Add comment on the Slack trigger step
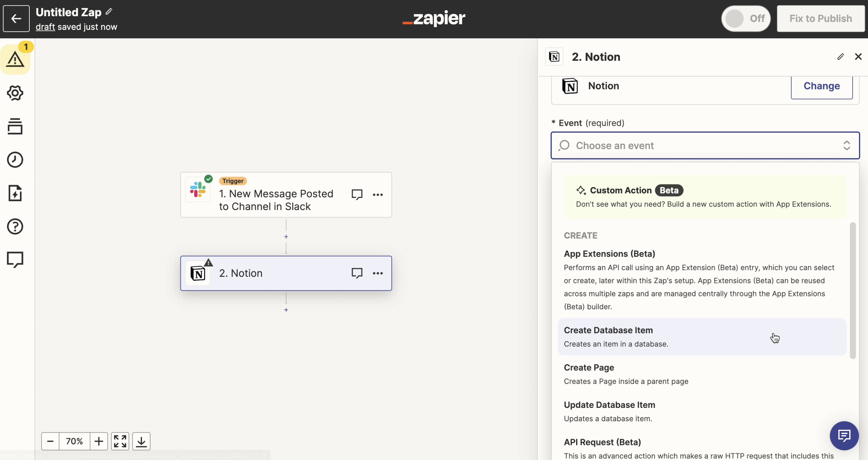The image size is (868, 460). (x=357, y=194)
